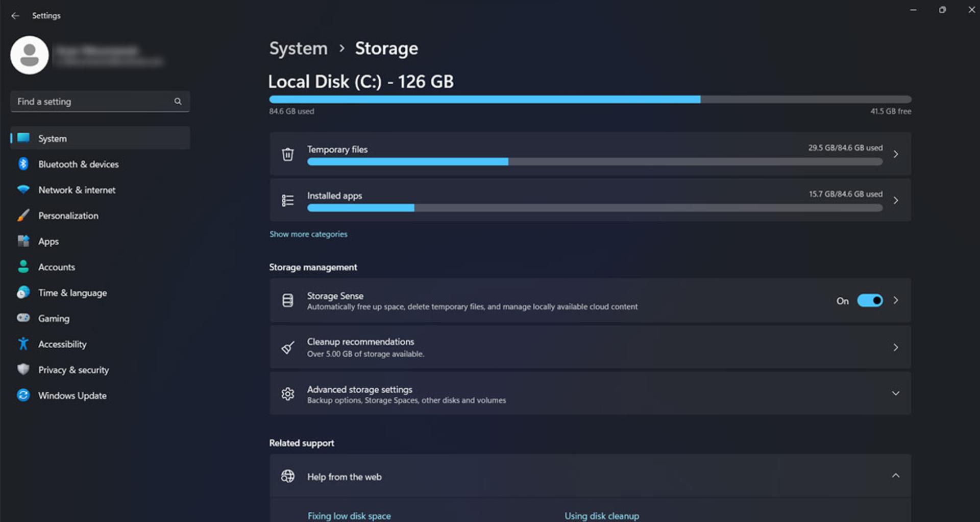Click the System label in sidebar
980x522 pixels.
pos(53,138)
